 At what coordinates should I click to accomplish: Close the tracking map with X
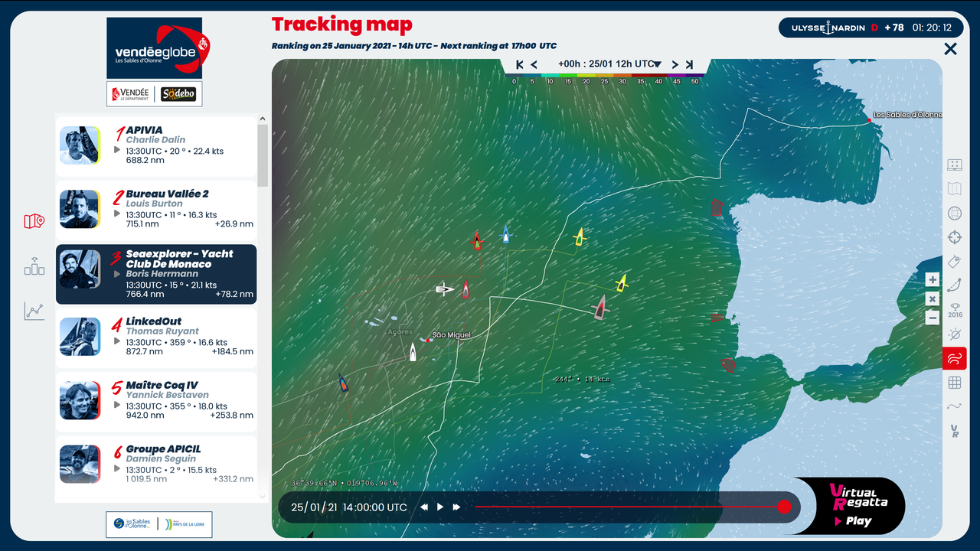pos(950,49)
